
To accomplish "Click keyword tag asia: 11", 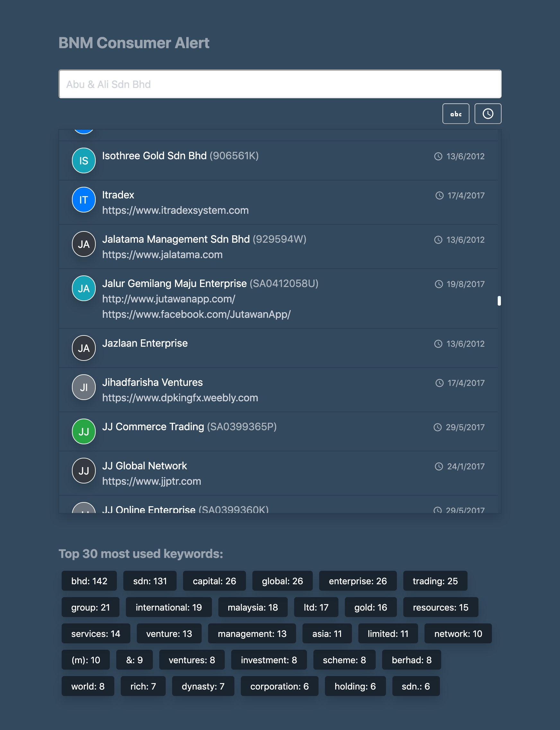I will coord(327,633).
